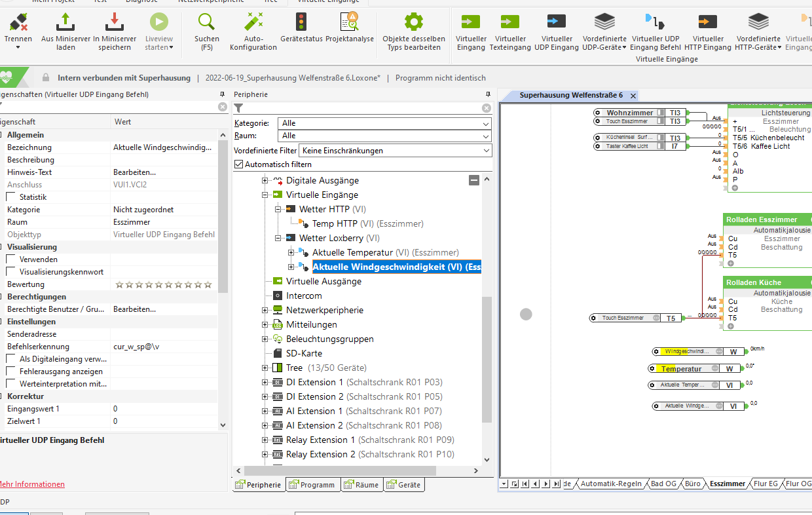812x515 pixels.
Task: Enable Verwenden checkbox under Visualisierung
Action: click(11, 259)
